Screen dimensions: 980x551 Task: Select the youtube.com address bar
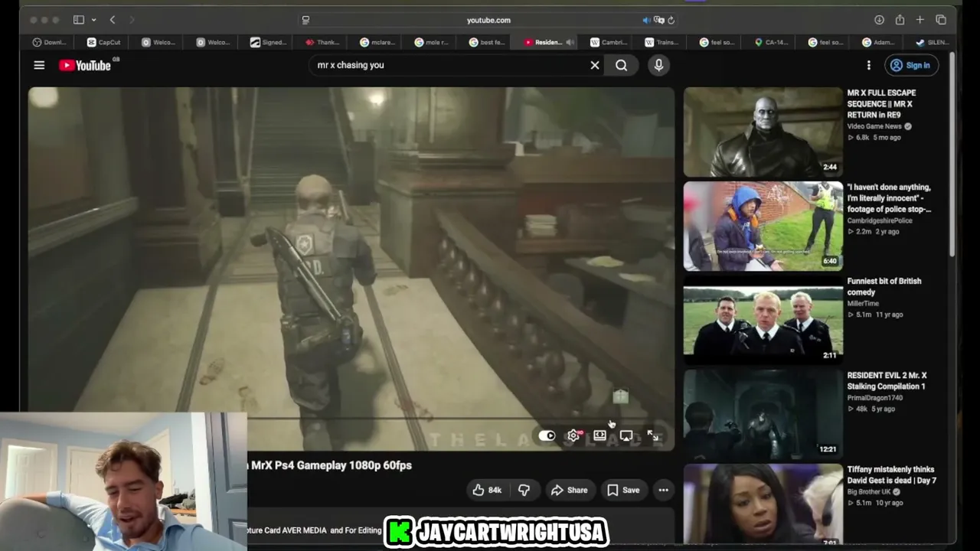point(488,20)
